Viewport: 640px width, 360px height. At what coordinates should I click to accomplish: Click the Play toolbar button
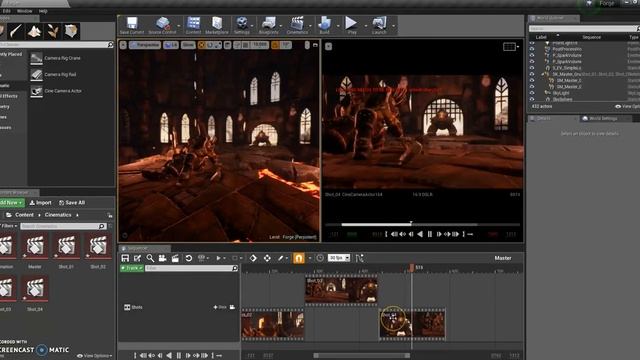pyautogui.click(x=351, y=25)
